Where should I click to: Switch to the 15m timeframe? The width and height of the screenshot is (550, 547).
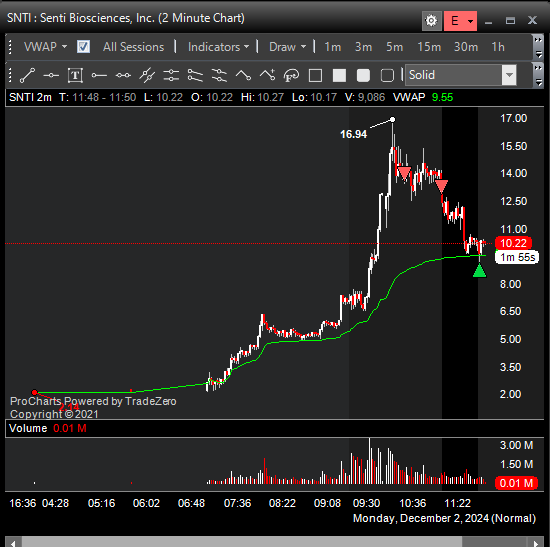429,47
